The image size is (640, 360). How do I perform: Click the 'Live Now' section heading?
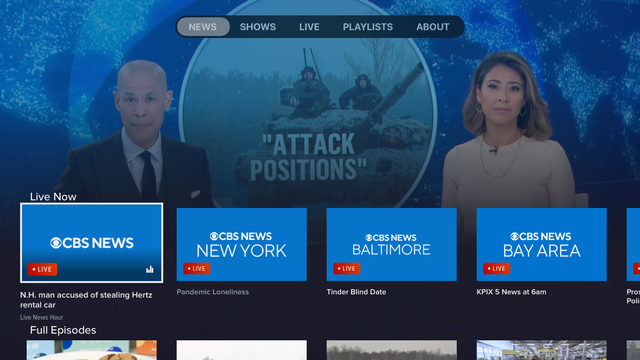53,197
